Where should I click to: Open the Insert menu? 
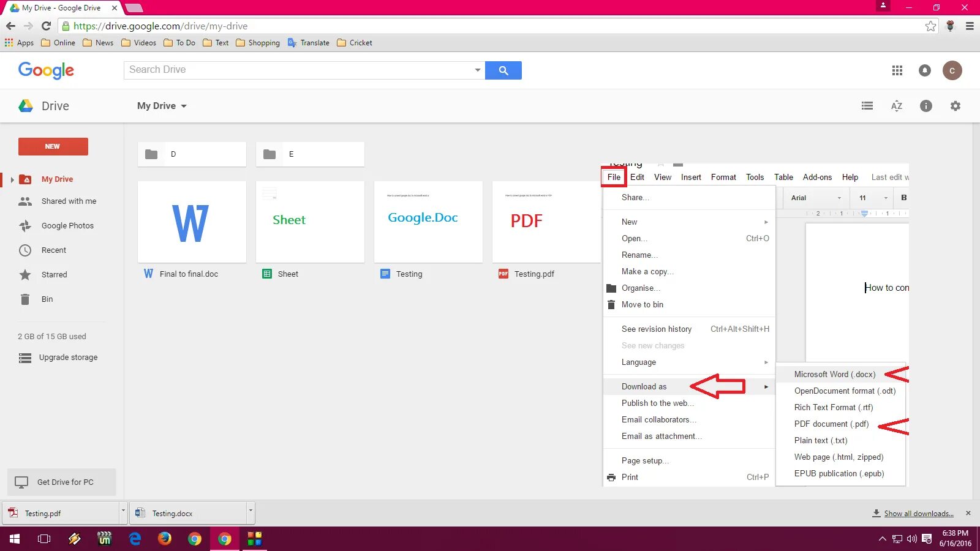[x=691, y=177]
